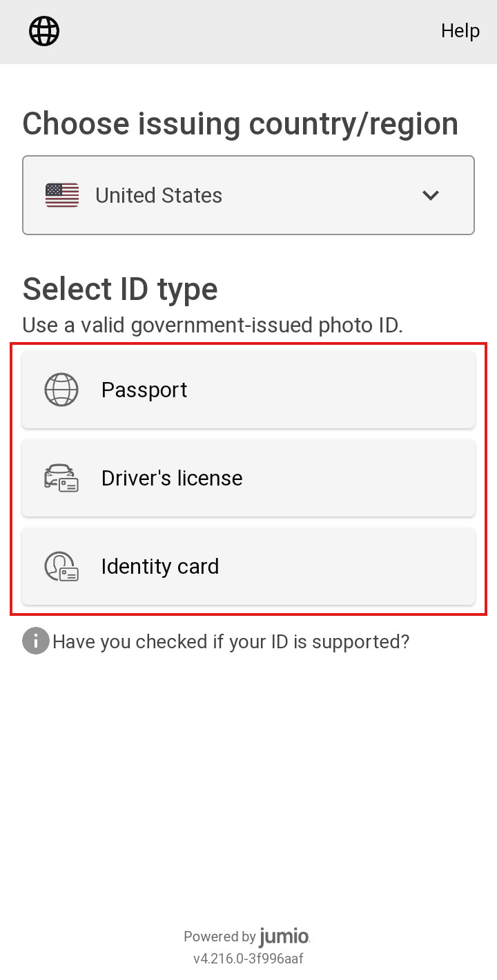Expand the country selector chevron
497x980 pixels.
pos(430,195)
